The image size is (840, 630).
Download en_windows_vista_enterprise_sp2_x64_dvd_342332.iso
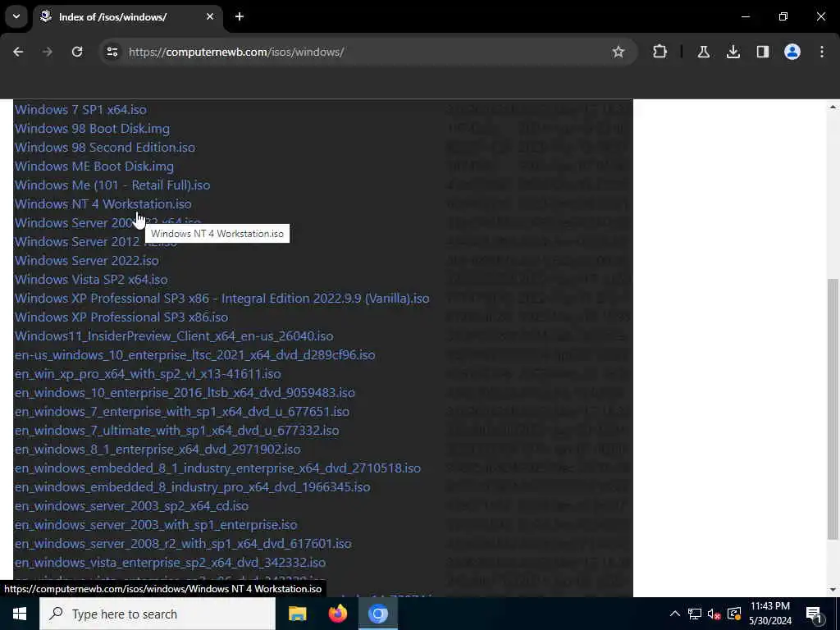click(171, 562)
